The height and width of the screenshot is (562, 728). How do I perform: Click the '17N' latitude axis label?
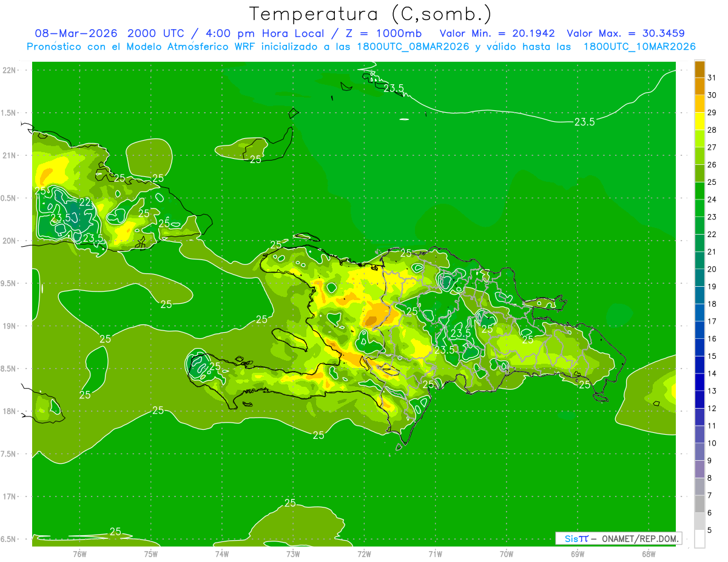pyautogui.click(x=9, y=497)
